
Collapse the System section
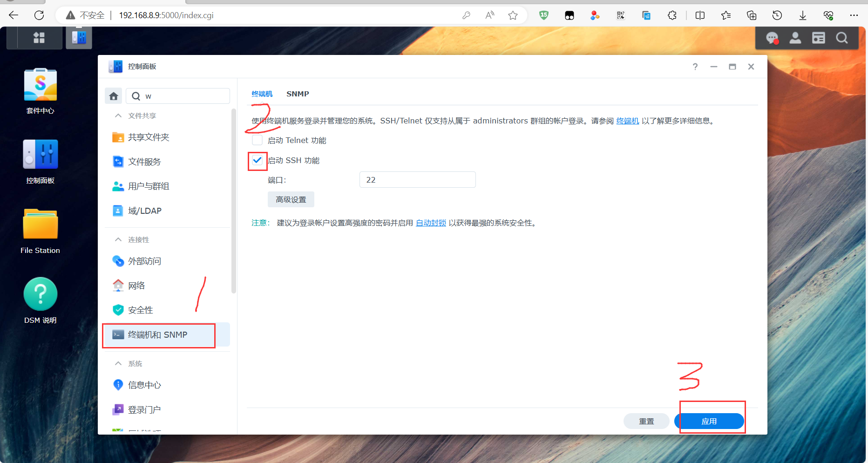[118, 363]
